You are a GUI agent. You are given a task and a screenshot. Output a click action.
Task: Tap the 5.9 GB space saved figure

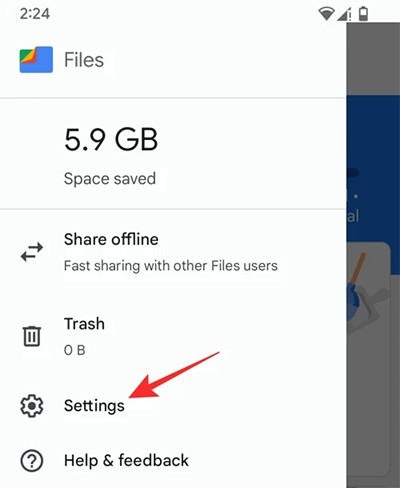(111, 139)
